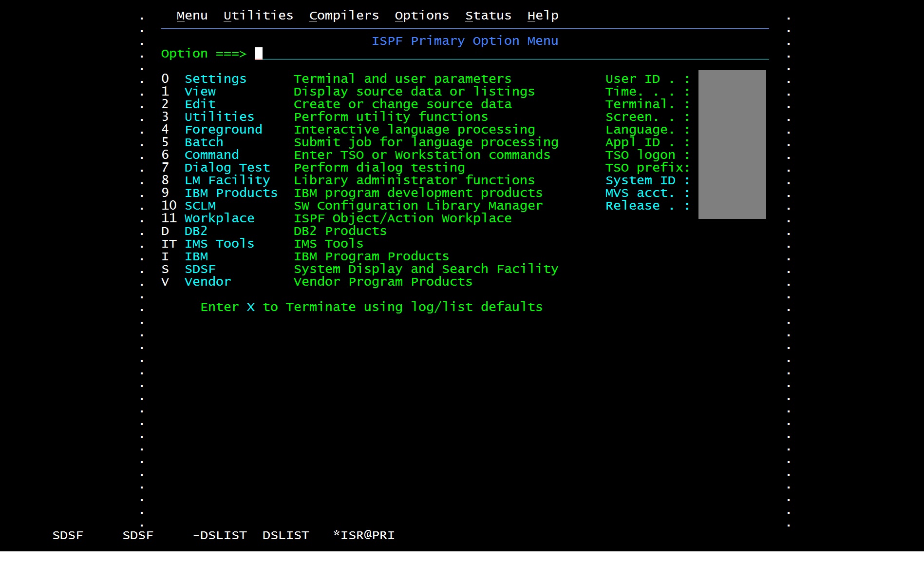924x585 pixels.
Task: Open the Compilers action bar menu
Action: 344,16
